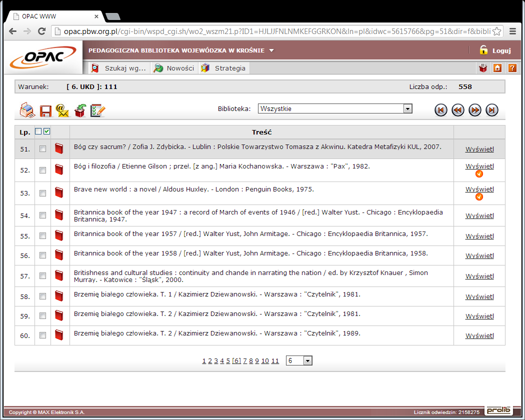Click the record count 558

(465, 86)
